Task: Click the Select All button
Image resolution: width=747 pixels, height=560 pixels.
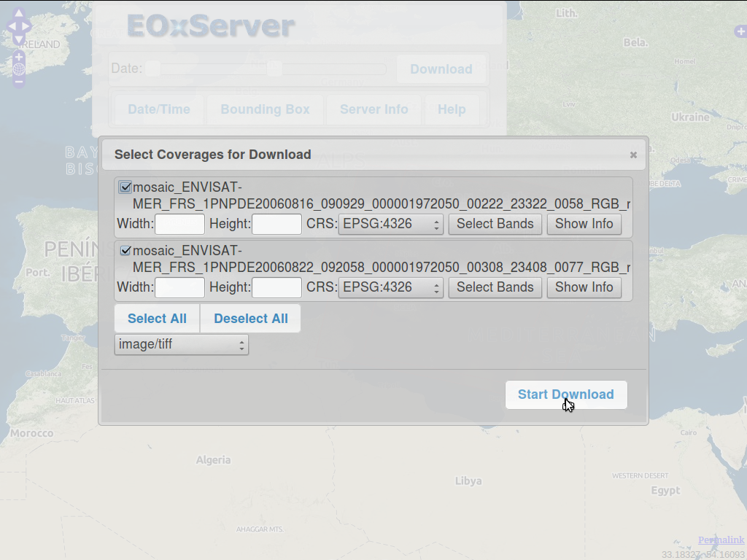Action: coord(158,319)
